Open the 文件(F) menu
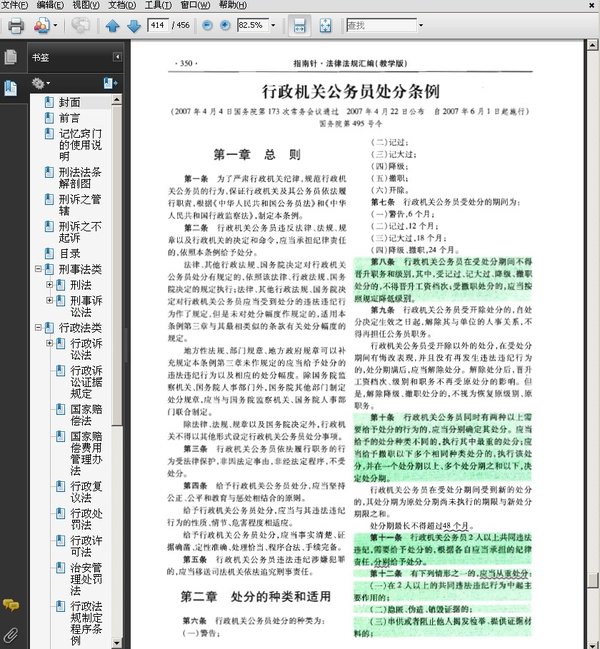600x649 pixels. click(14, 5)
